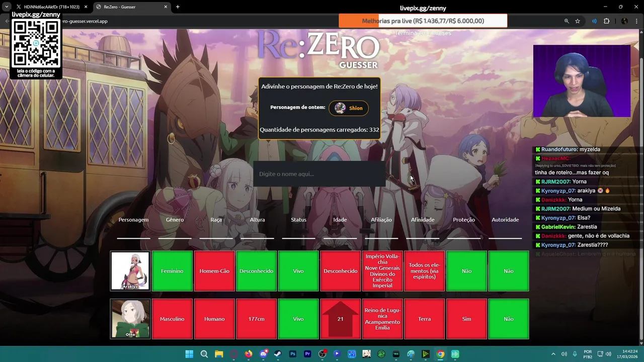644x362 pixels.
Task: Open Windows search from the taskbar
Action: pos(204,354)
